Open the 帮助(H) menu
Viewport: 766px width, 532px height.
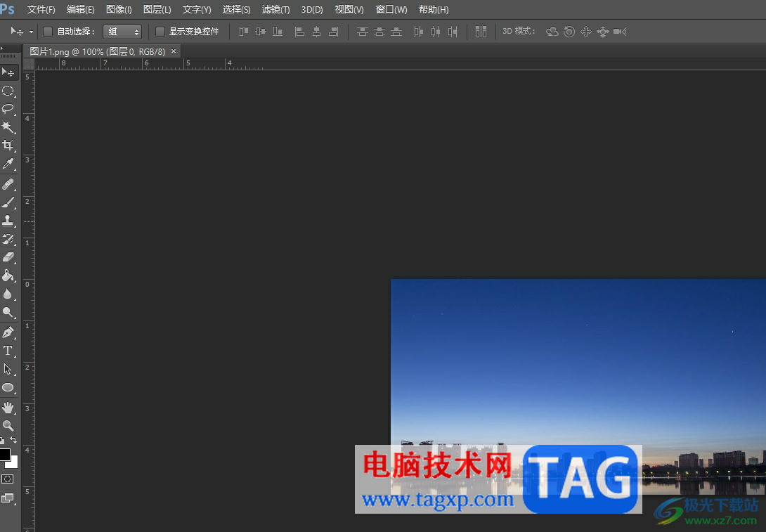click(x=434, y=9)
